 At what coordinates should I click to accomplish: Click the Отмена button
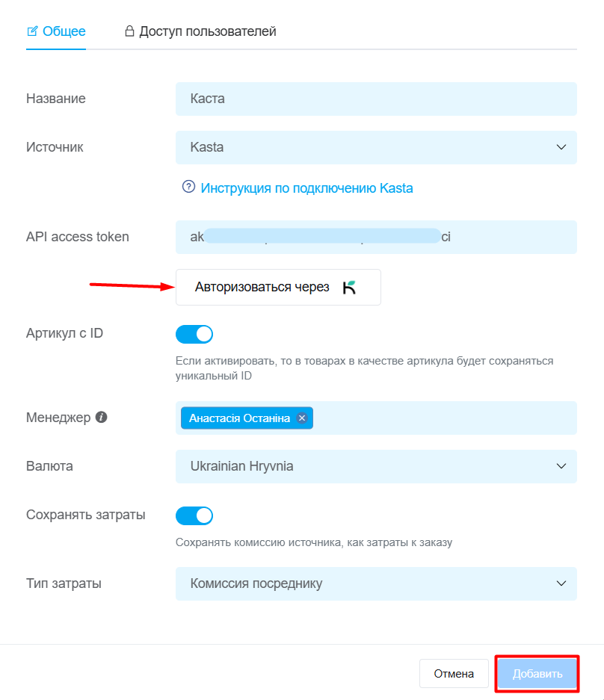click(x=454, y=674)
